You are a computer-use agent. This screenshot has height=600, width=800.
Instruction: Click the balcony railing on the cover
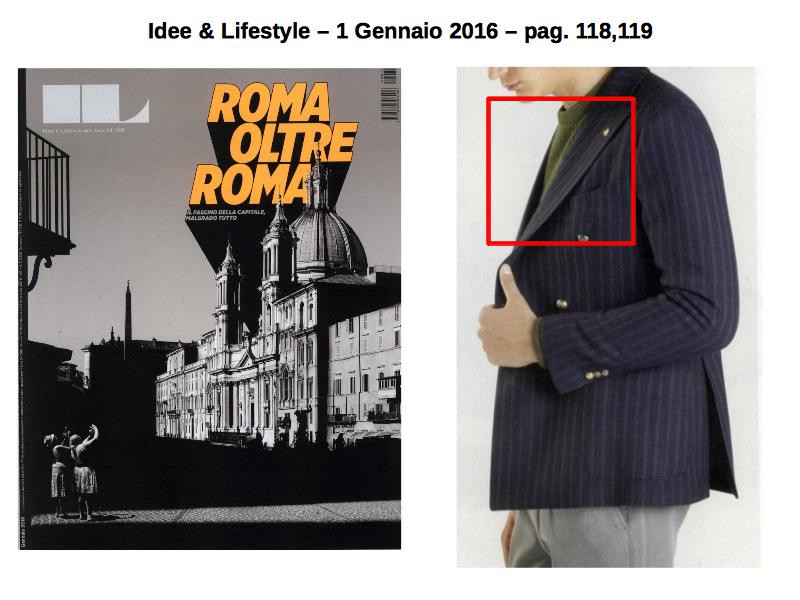47,186
